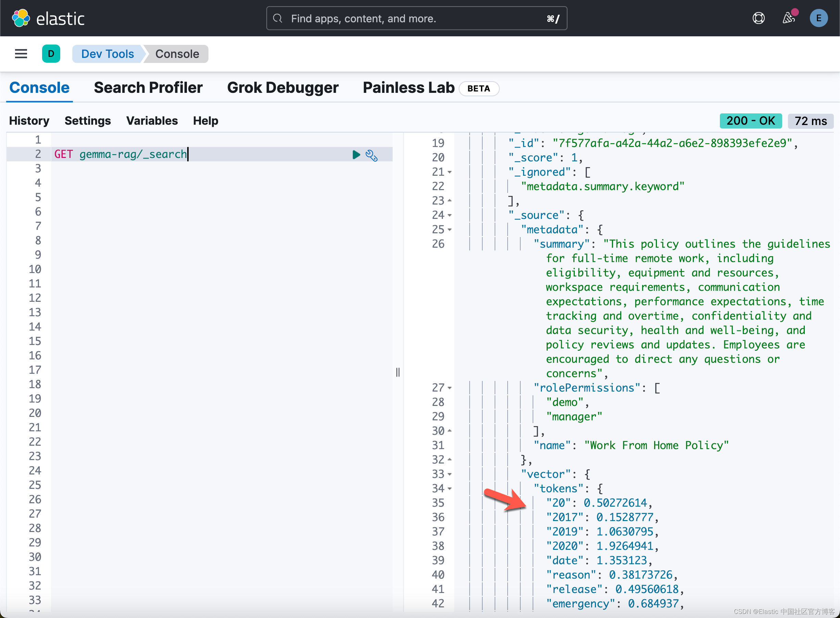Collapse the _ignored array at line 21
Image resolution: width=840 pixels, height=618 pixels.
point(450,172)
